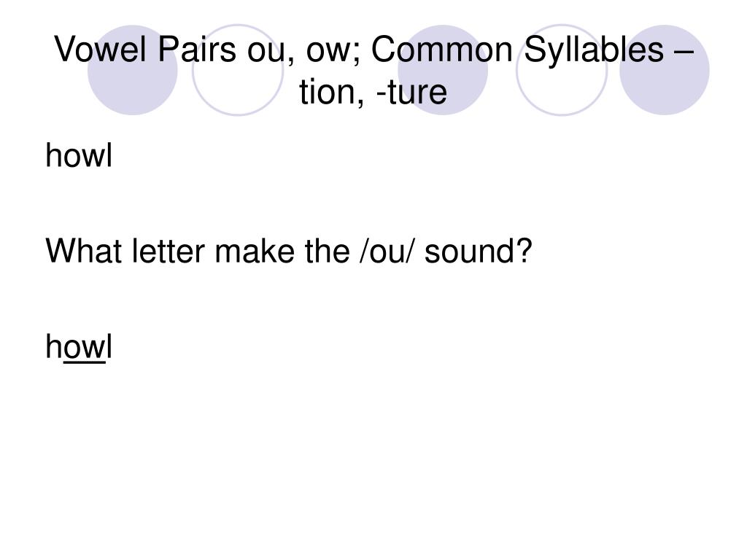
Task: Click the filled circle behind the title dash
Action: point(664,70)
